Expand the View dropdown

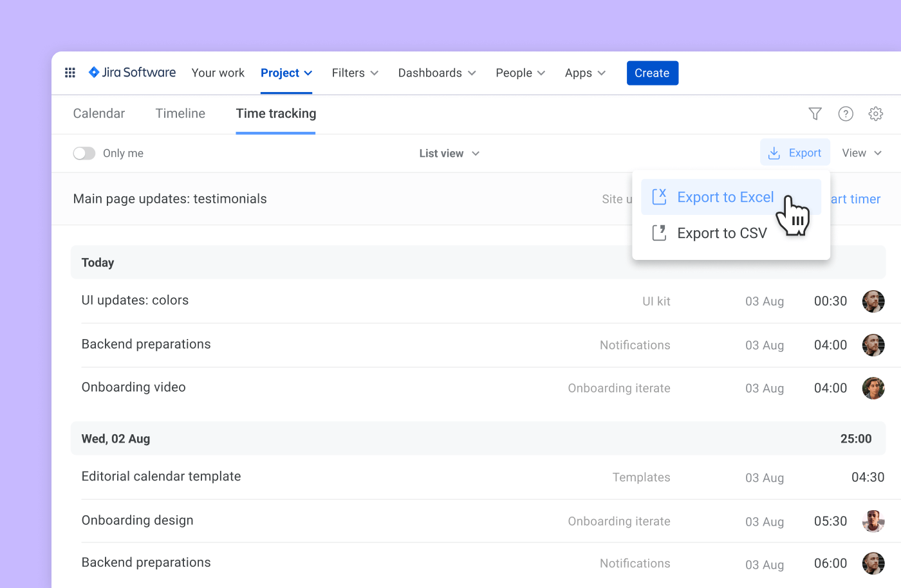click(862, 152)
